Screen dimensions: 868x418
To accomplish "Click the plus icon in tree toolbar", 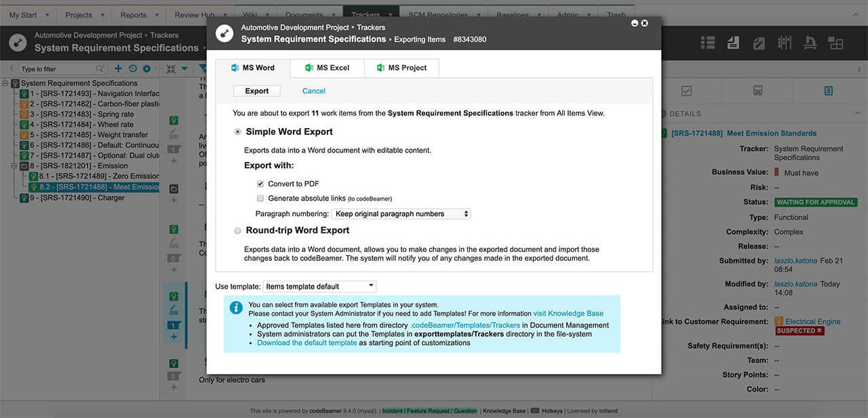I will coord(119,68).
